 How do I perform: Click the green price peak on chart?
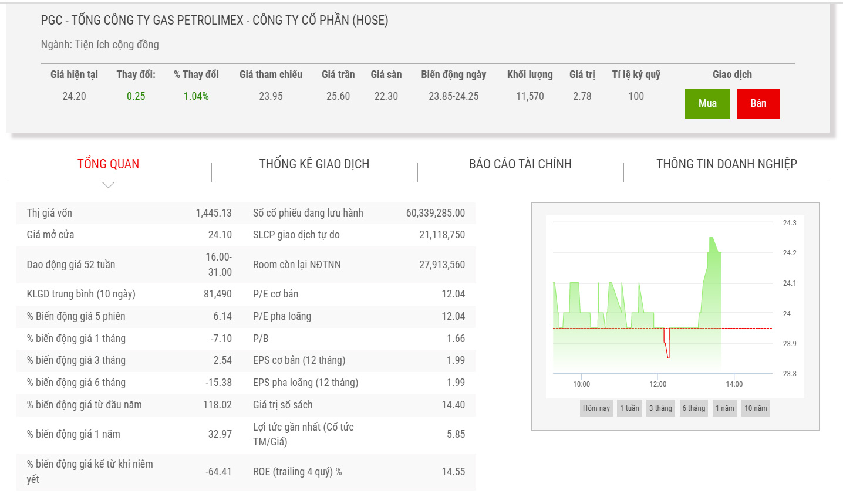click(x=712, y=241)
